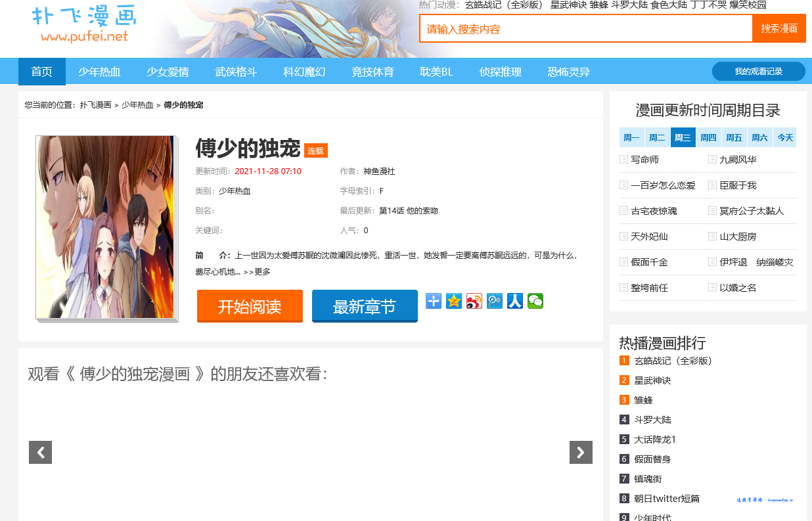Open the 侦探推理 category
The image size is (812, 521).
coord(501,72)
